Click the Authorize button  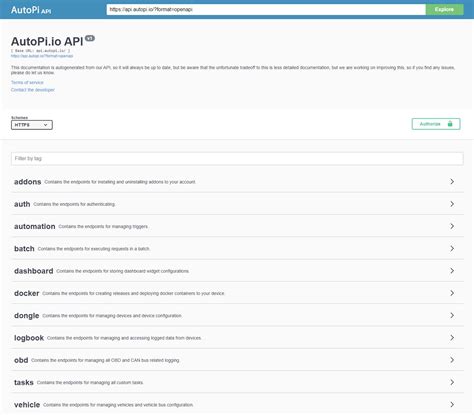436,124
